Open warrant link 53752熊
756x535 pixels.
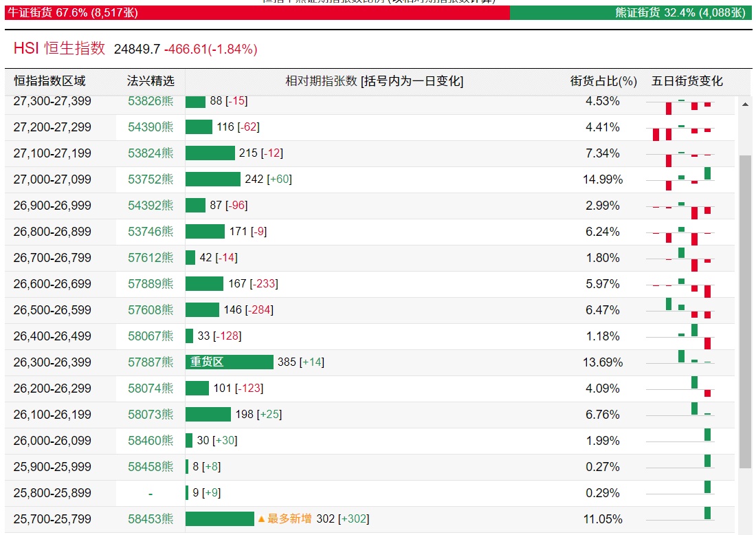[151, 179]
